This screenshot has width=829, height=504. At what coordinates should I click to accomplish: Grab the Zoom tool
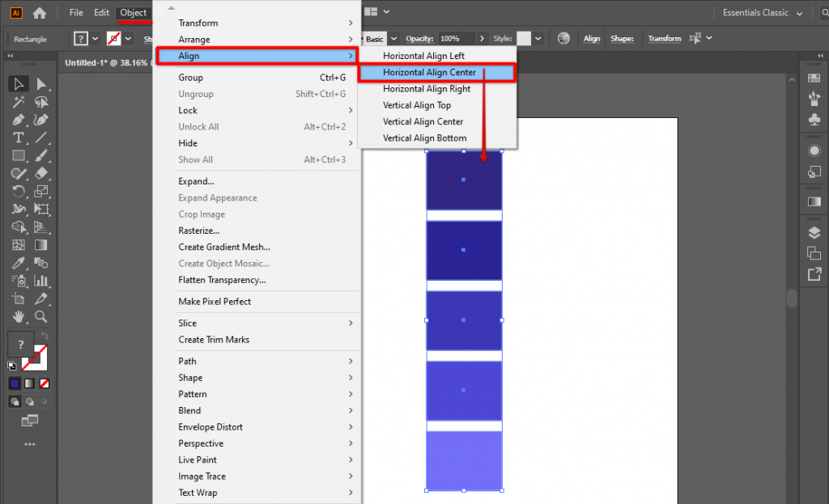[x=40, y=317]
